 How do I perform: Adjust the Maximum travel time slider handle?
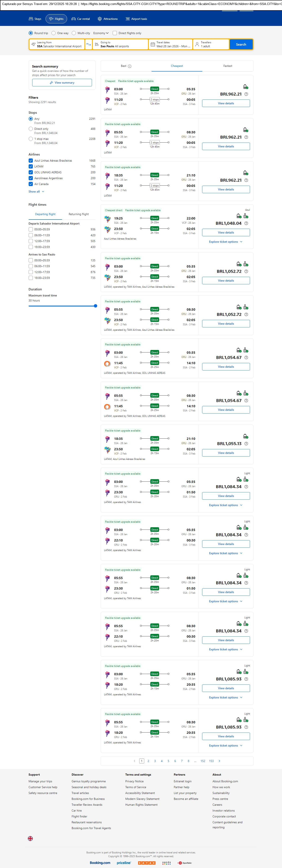click(95, 306)
